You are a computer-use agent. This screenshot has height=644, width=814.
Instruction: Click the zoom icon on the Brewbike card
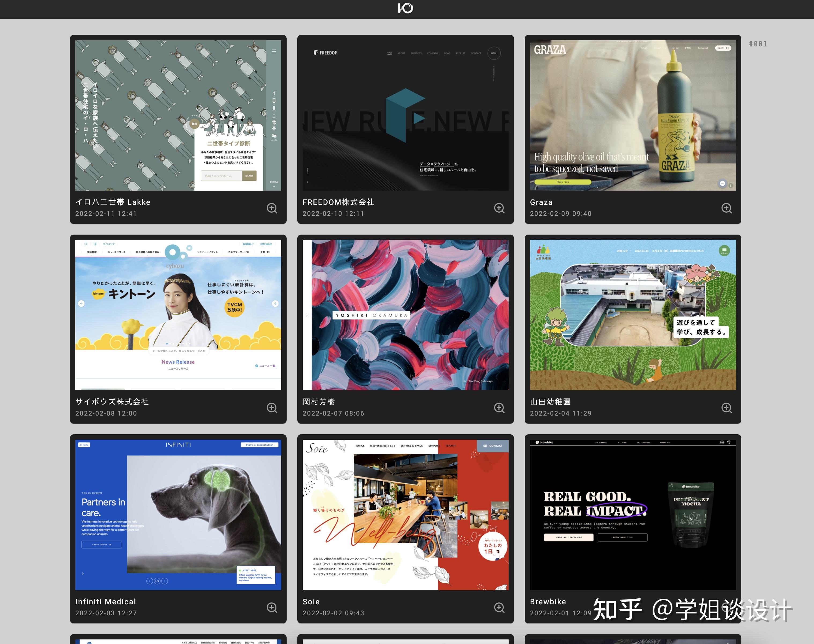point(727,608)
